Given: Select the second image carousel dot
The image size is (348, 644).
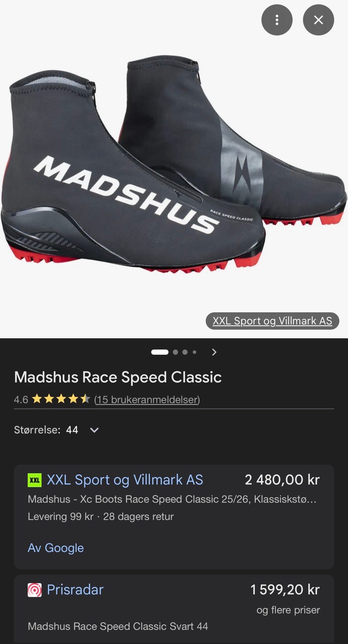Looking at the screenshot, I should pos(175,352).
